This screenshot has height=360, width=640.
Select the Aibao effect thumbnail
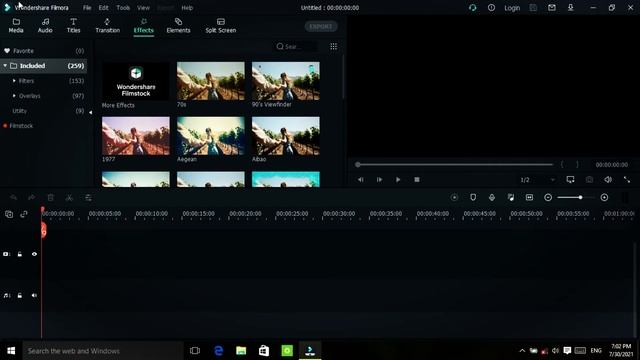[x=286, y=136]
